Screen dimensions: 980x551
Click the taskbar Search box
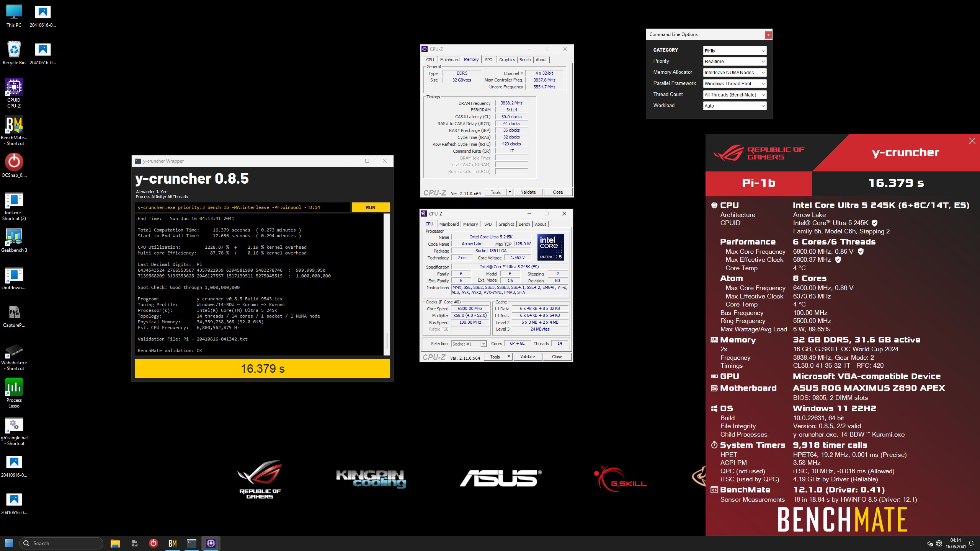point(61,543)
